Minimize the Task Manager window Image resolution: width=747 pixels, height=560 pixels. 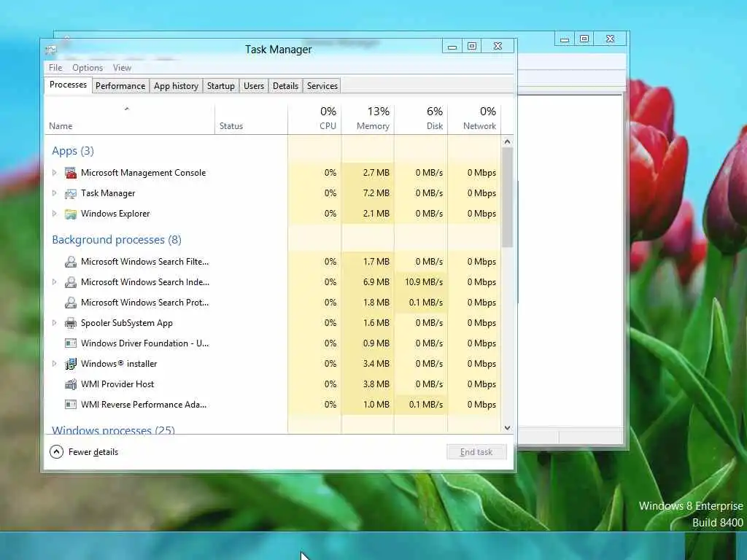pos(452,46)
